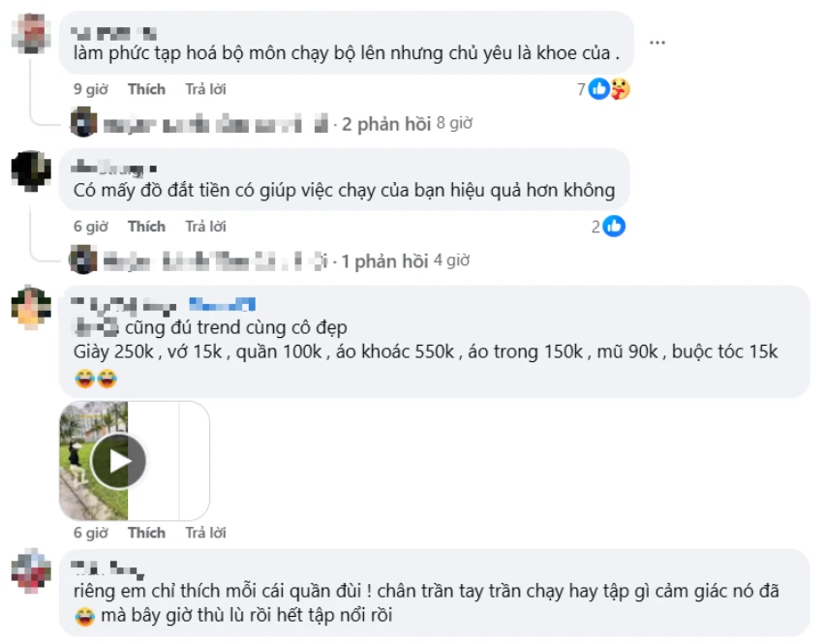Expand the 2 phản hồi replies thread
The width and height of the screenshot is (824, 644).
386,124
